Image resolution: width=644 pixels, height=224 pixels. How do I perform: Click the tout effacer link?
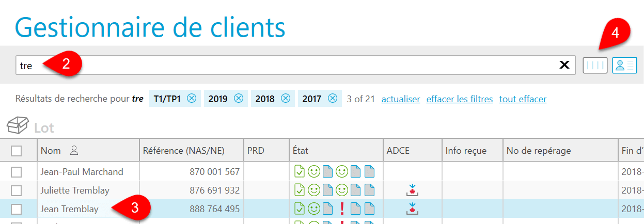click(x=523, y=99)
